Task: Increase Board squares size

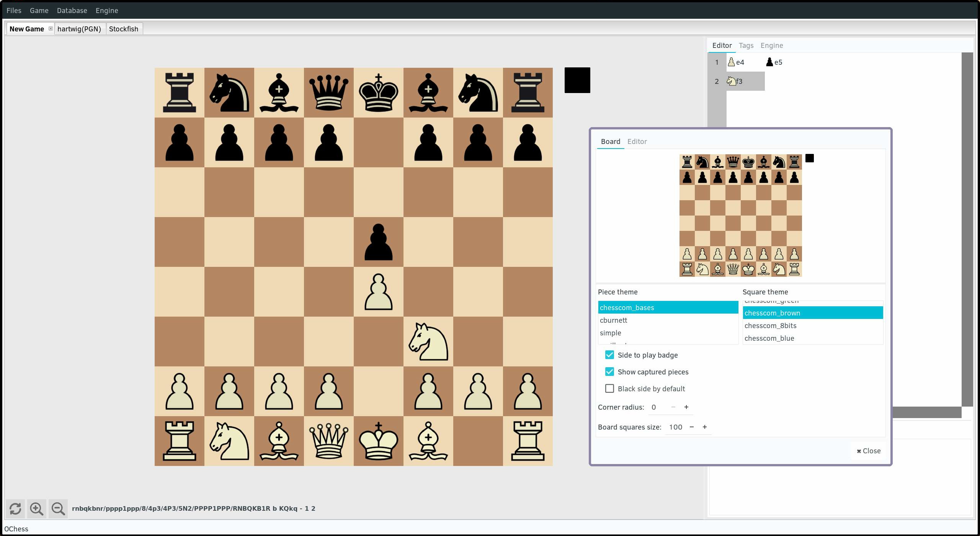Action: pyautogui.click(x=704, y=427)
